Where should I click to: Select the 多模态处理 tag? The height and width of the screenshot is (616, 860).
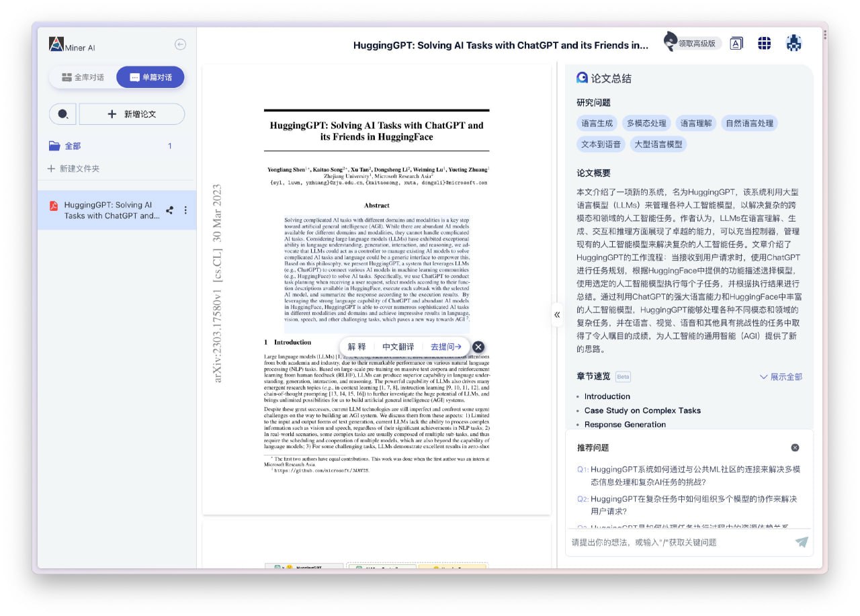pyautogui.click(x=646, y=124)
